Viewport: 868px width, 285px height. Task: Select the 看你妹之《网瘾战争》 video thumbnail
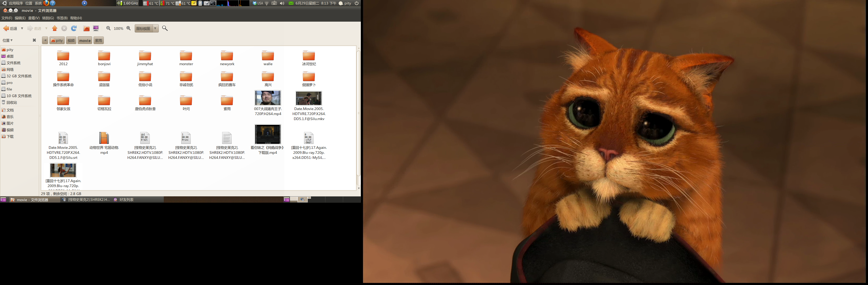coord(268,134)
